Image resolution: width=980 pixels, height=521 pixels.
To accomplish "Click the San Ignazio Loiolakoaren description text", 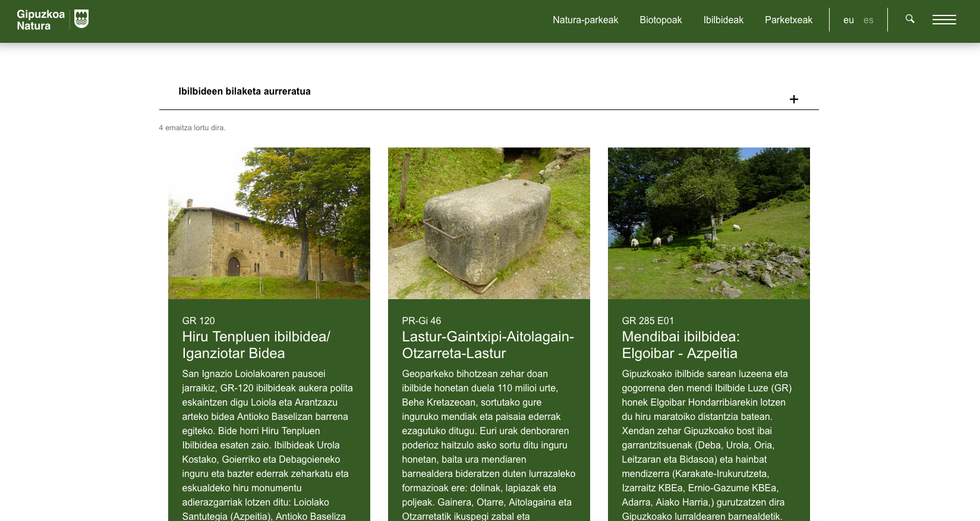I will [x=267, y=445].
